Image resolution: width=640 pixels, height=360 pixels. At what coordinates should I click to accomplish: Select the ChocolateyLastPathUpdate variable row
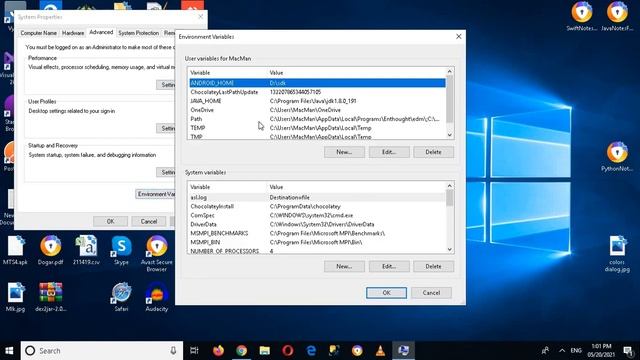click(317, 92)
